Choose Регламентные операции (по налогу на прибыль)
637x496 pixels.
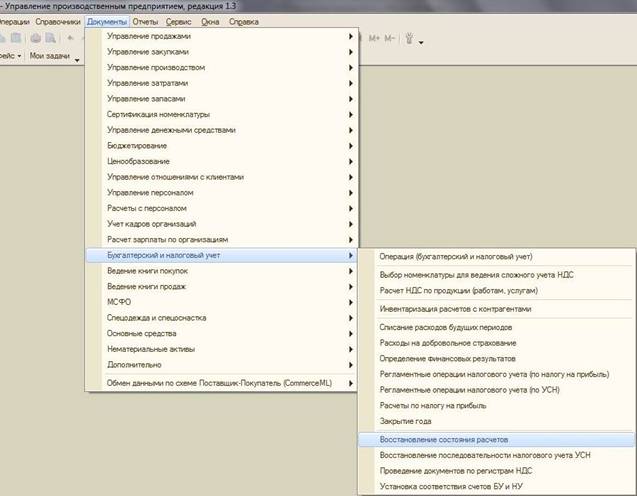click(x=497, y=374)
